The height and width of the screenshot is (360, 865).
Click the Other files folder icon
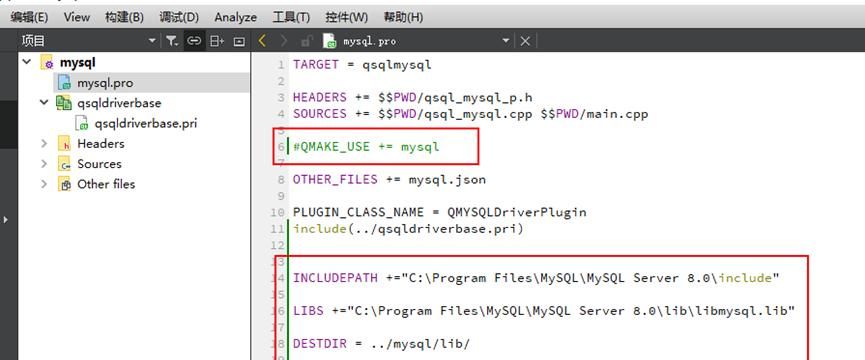pyautogui.click(x=64, y=184)
